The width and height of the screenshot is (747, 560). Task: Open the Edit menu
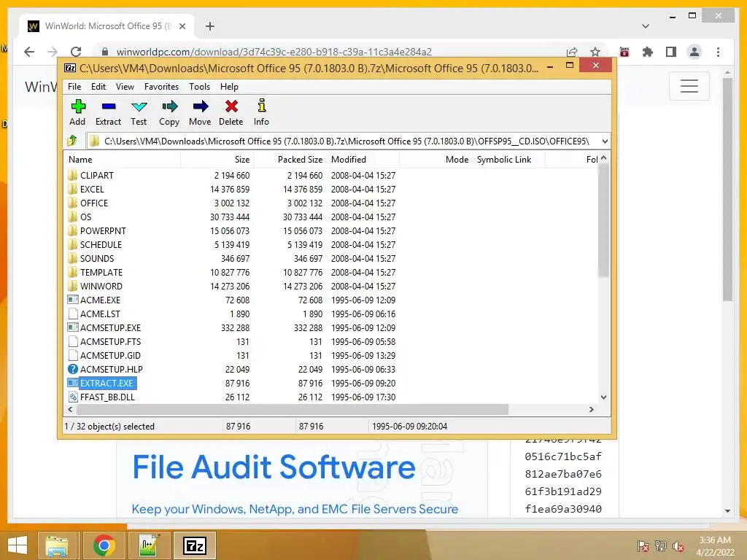tap(98, 87)
